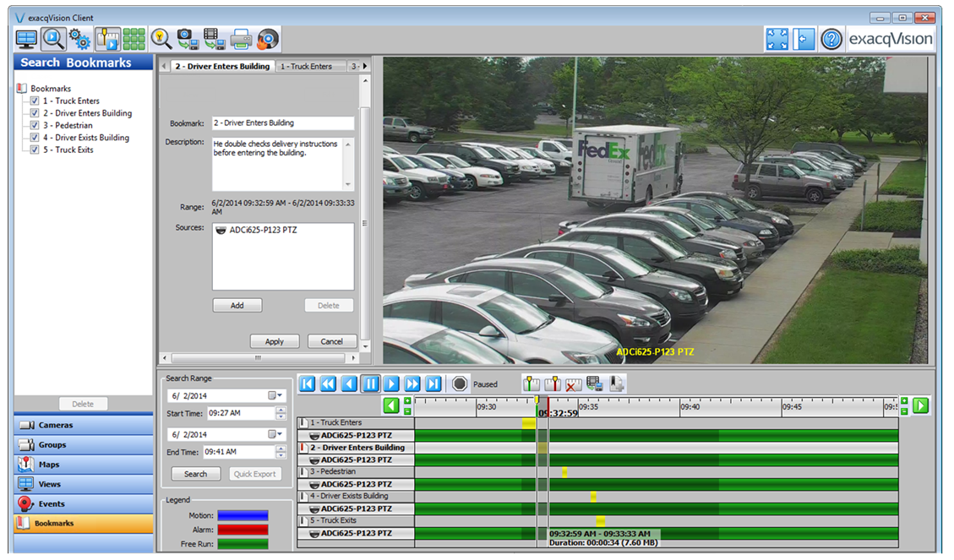
Task: Open the Start Time dropdown
Action: pos(279,413)
